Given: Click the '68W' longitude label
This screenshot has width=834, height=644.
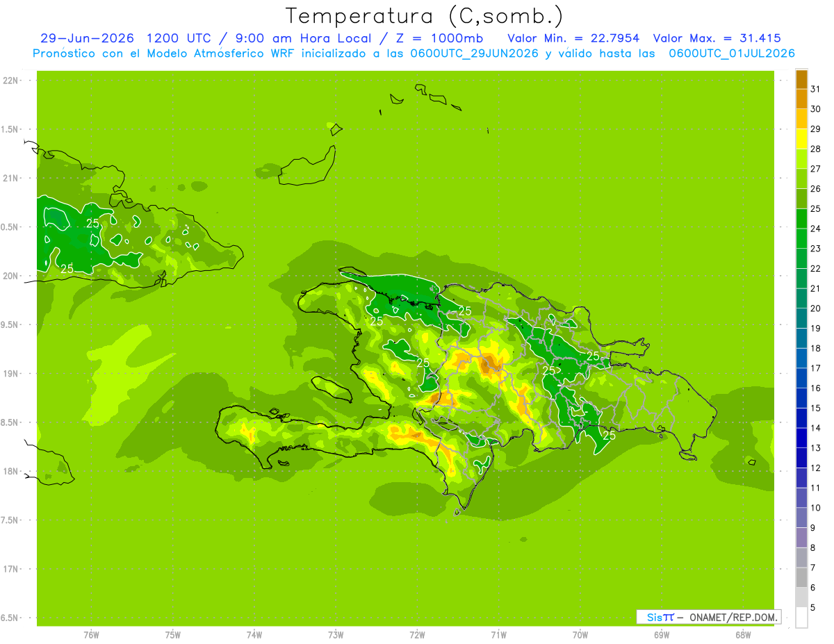Looking at the screenshot, I should (743, 635).
